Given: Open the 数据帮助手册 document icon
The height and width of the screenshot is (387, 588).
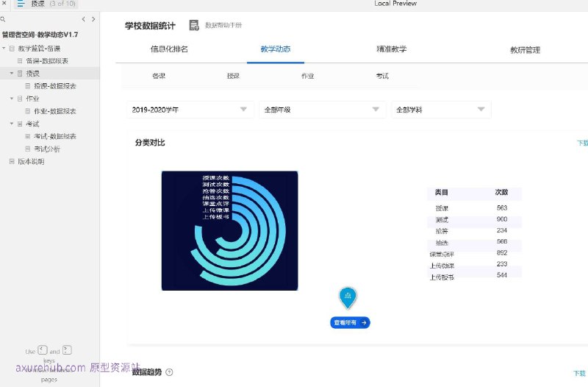Looking at the screenshot, I should pyautogui.click(x=194, y=25).
